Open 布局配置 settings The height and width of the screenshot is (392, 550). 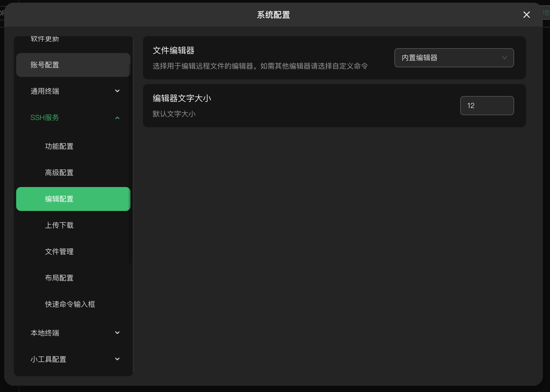coord(73,278)
